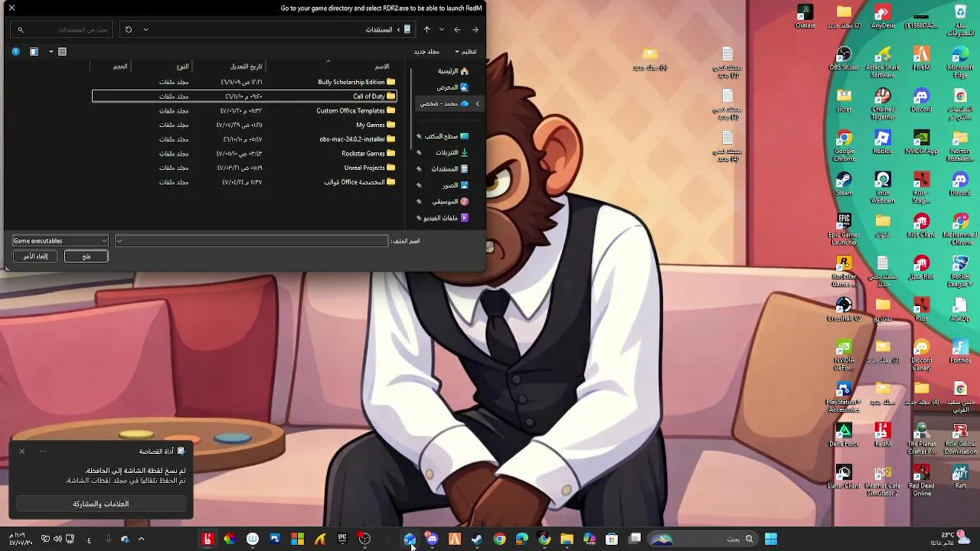Click the فتح open button

click(x=87, y=256)
